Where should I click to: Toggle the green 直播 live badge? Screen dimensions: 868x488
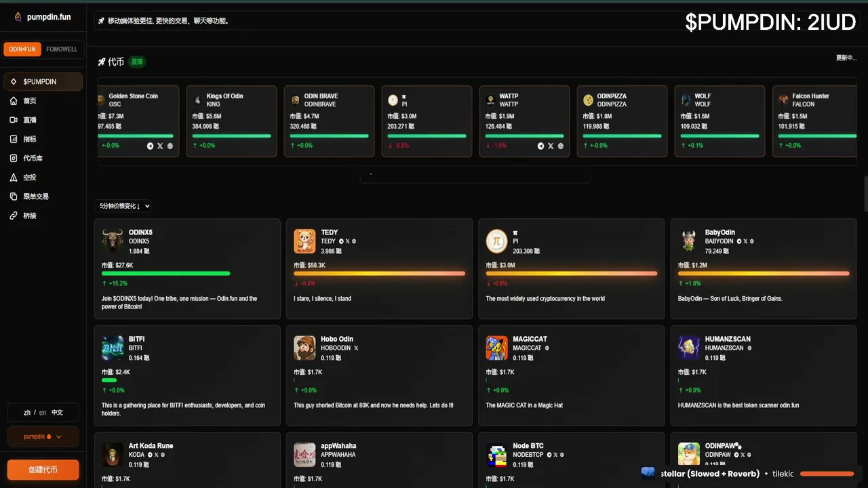[x=137, y=62]
